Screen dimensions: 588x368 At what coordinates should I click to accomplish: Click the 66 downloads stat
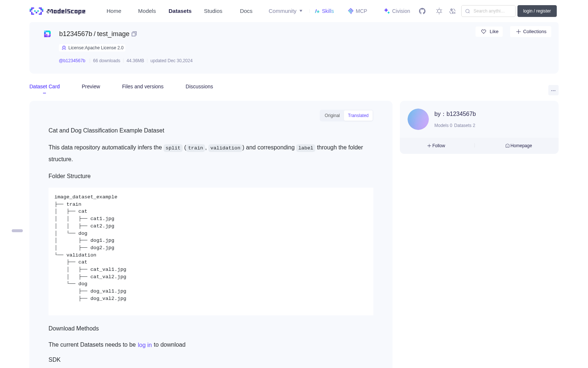pos(107,61)
